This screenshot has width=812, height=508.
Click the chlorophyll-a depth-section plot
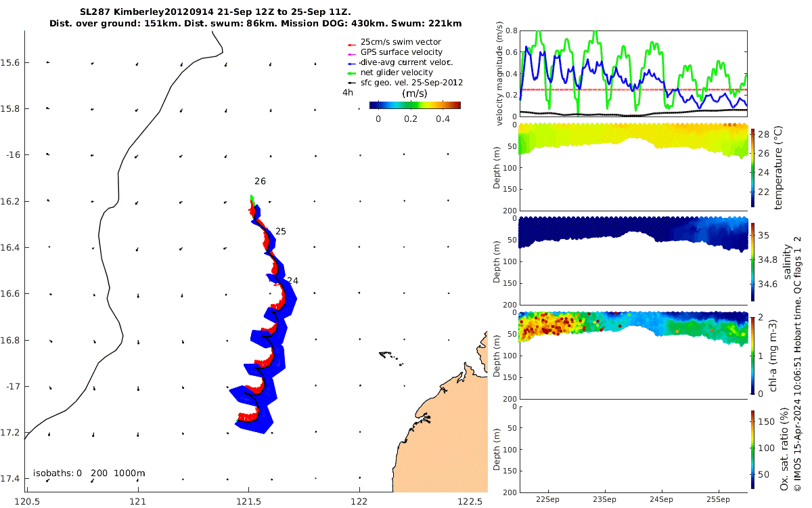pos(633,355)
